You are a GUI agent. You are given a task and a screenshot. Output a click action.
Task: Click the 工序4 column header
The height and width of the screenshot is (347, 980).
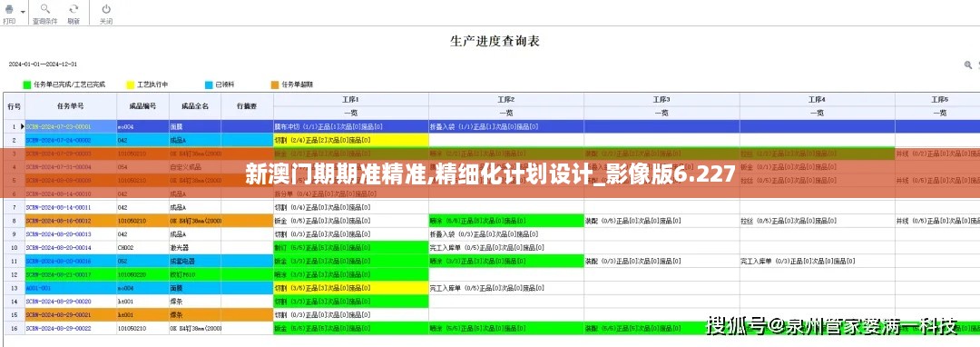pyautogui.click(x=817, y=99)
